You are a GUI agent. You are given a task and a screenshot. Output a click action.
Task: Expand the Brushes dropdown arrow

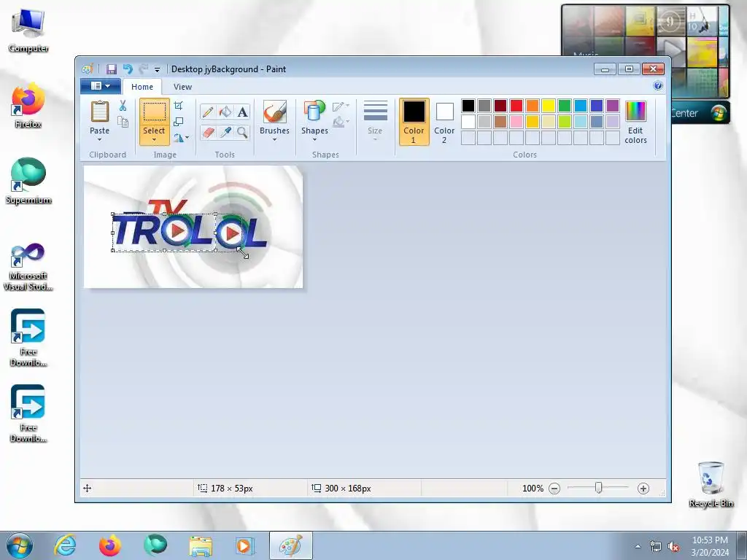pyautogui.click(x=275, y=139)
